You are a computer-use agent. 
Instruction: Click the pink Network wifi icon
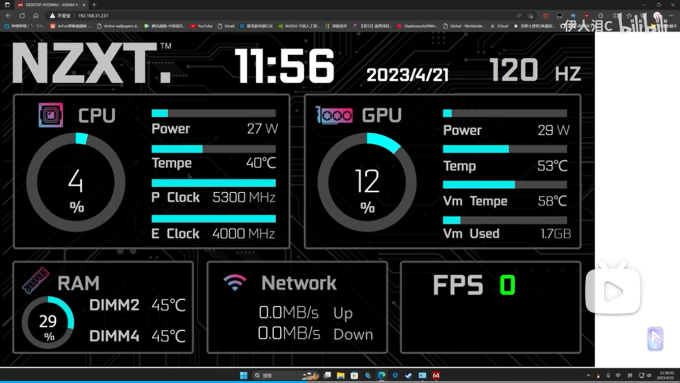click(x=235, y=283)
